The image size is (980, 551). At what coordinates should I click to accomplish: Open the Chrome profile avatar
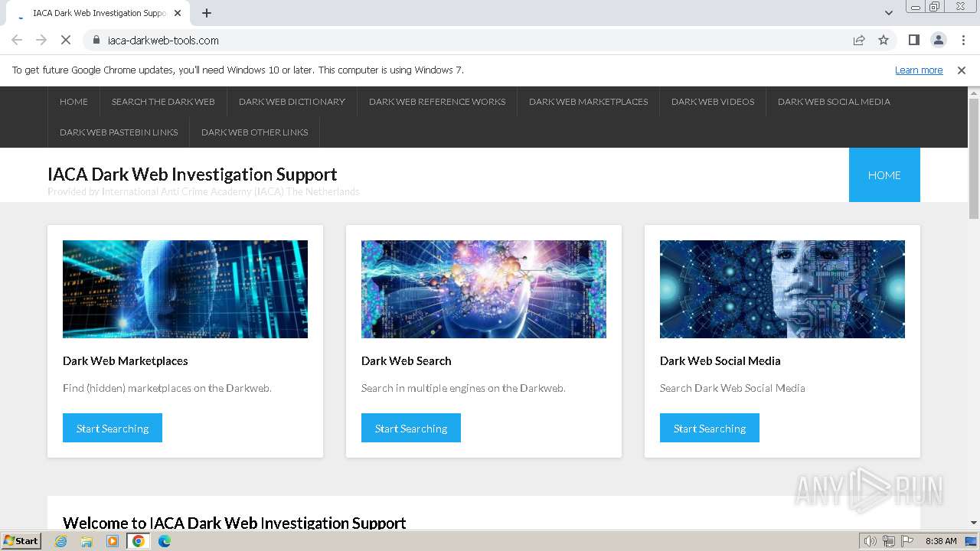(x=938, y=41)
